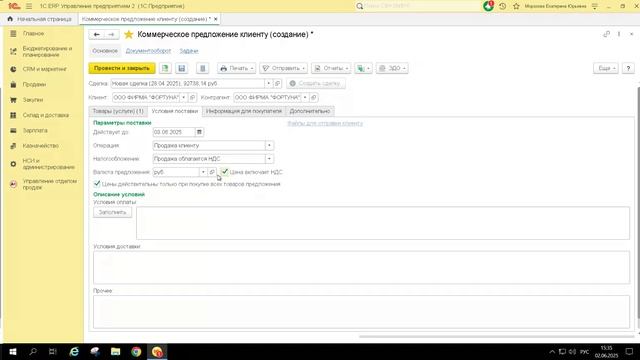Open the notifications bell with red badge
640x360 pixels.
[488, 6]
